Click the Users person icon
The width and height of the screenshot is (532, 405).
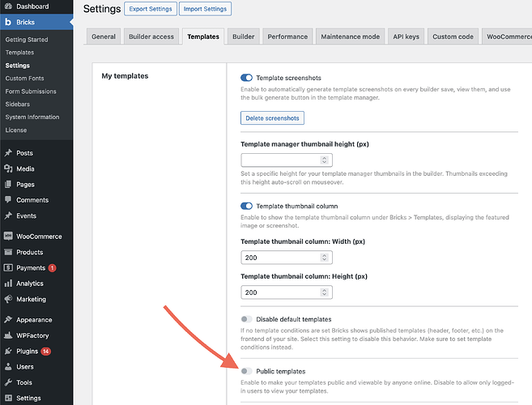pyautogui.click(x=8, y=367)
